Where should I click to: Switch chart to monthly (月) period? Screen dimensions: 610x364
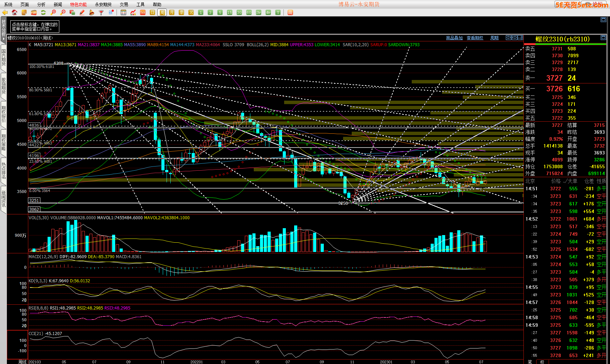coord(172,12)
